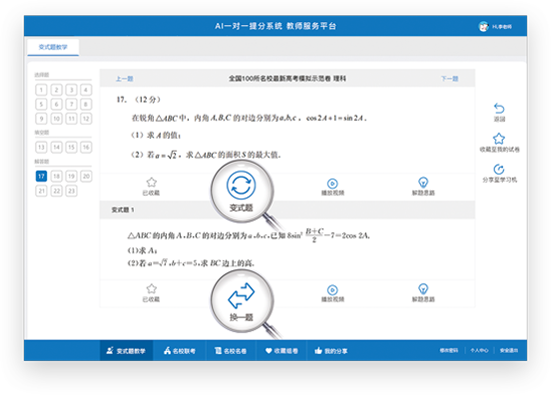This screenshot has width=551, height=395.
Task: Open the lightbulb hint for 变式题 1
Action: point(423,289)
